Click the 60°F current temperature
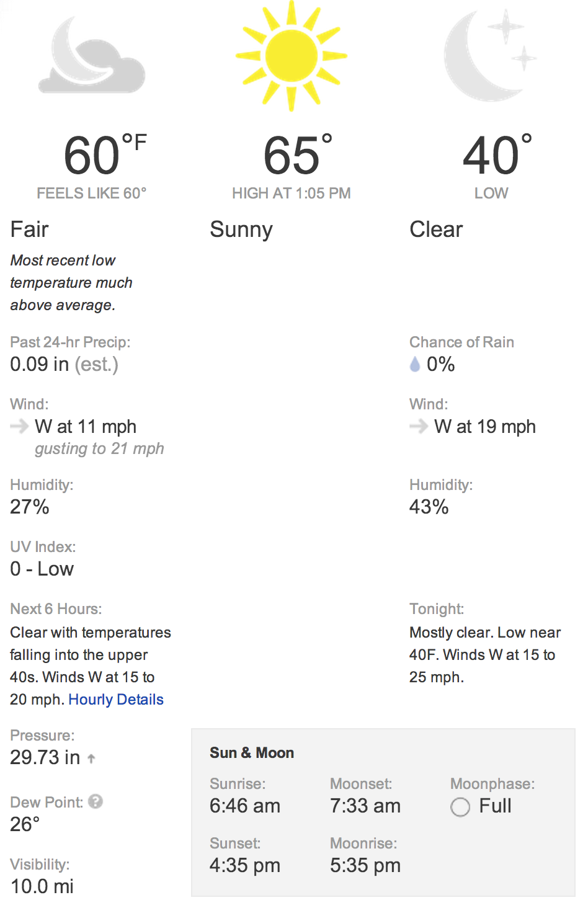This screenshot has width=588, height=913. coord(105,154)
